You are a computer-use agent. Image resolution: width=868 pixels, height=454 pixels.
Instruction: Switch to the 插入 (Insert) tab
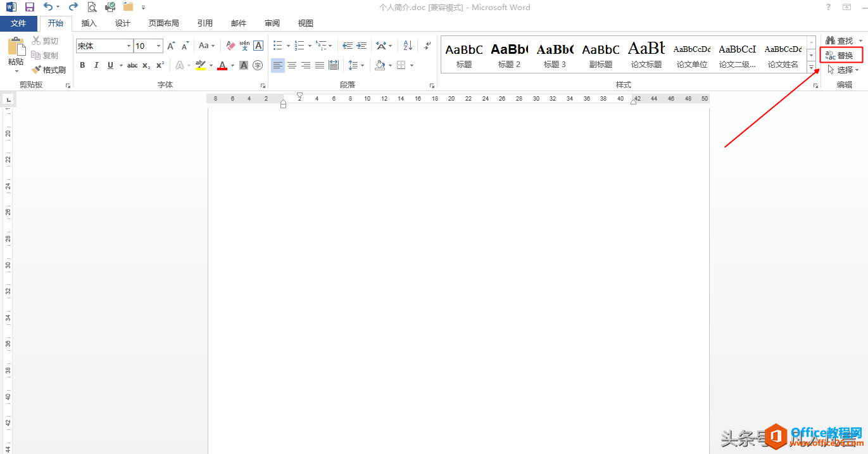(89, 23)
